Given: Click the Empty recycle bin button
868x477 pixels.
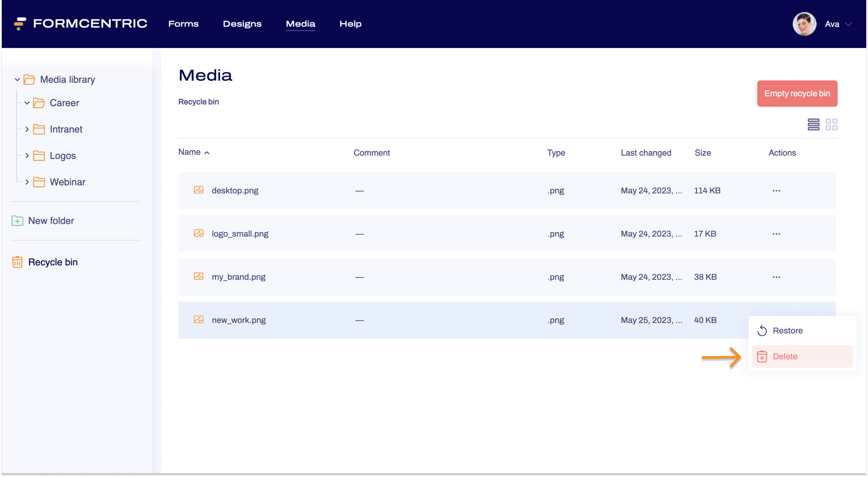Looking at the screenshot, I should [x=797, y=94].
